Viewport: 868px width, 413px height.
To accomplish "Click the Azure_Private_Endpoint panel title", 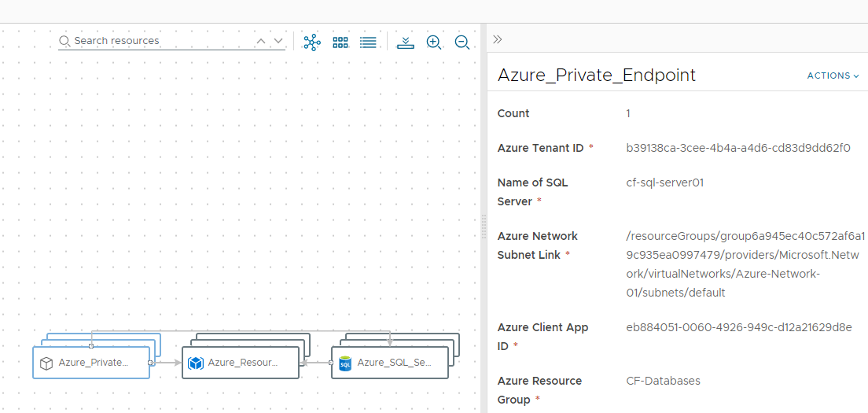I will 597,76.
